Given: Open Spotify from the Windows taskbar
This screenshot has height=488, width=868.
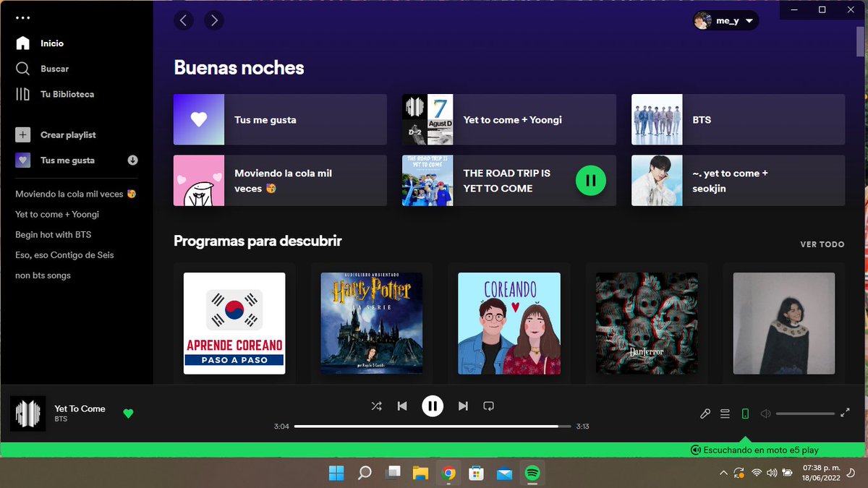Looking at the screenshot, I should pyautogui.click(x=532, y=473).
